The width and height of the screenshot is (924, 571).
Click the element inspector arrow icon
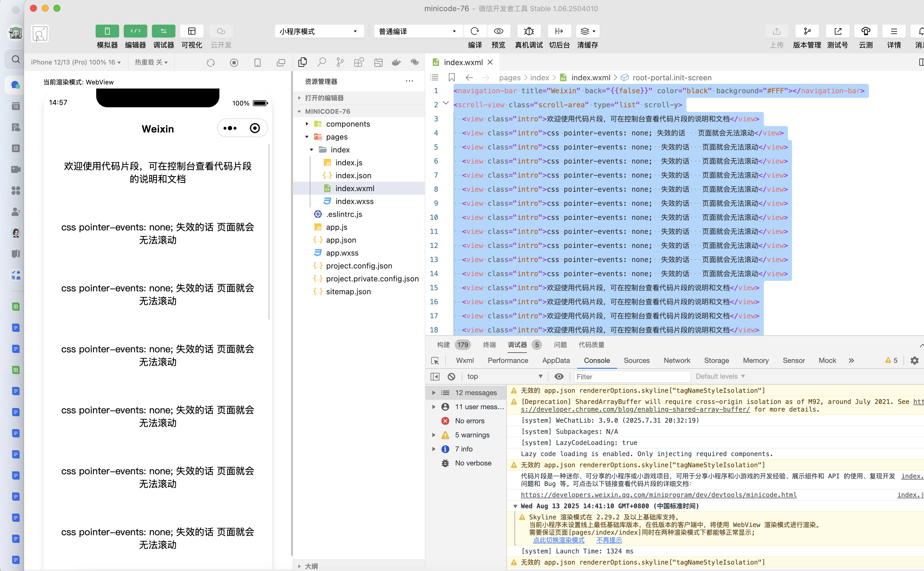point(435,361)
